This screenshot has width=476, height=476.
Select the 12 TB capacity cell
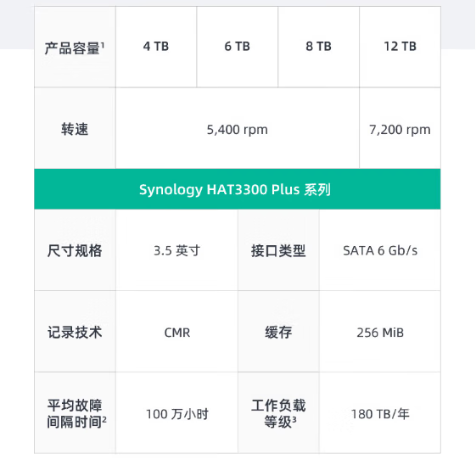[400, 47]
